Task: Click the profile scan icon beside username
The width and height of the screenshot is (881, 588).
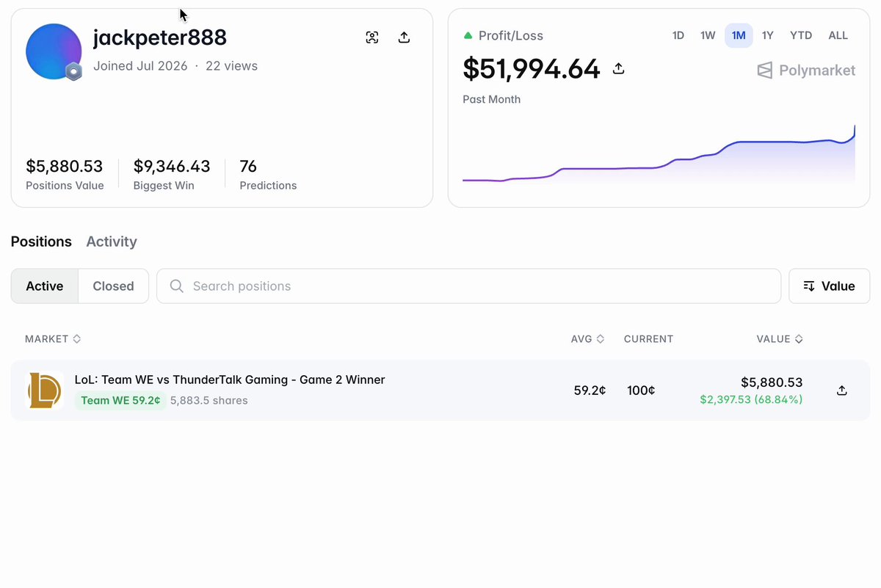Action: [x=372, y=37]
